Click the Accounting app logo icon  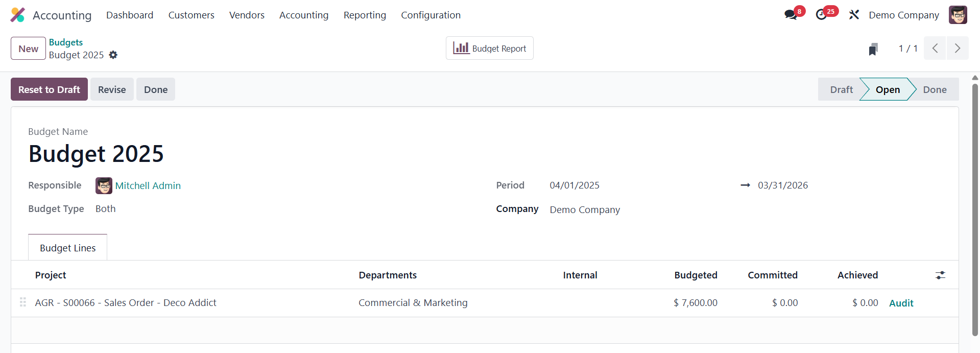click(17, 15)
